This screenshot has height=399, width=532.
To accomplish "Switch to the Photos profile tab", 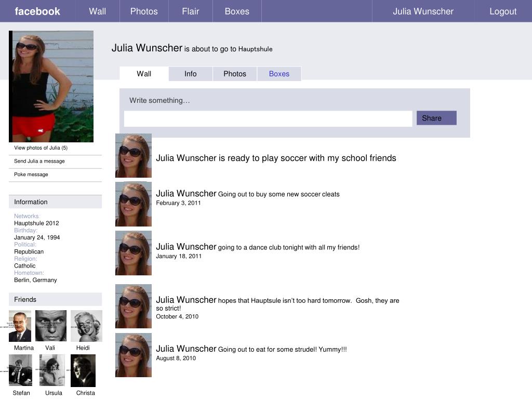I will pyautogui.click(x=235, y=74).
